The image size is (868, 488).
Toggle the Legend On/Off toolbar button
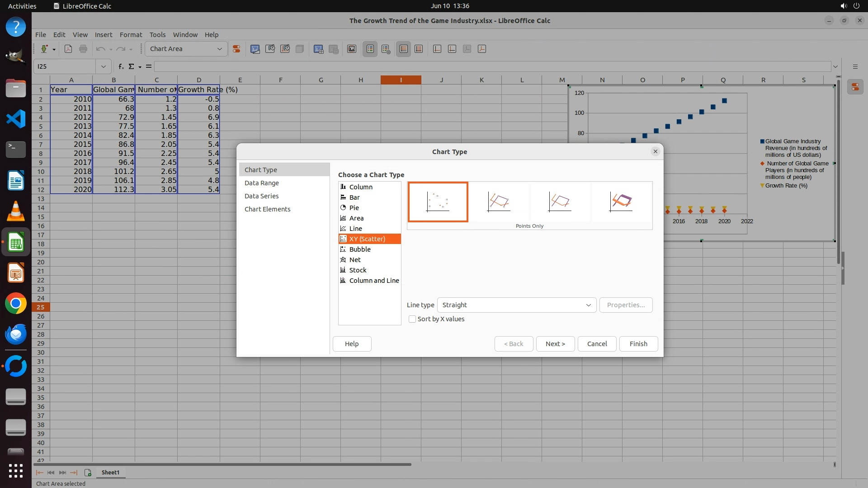coord(370,49)
